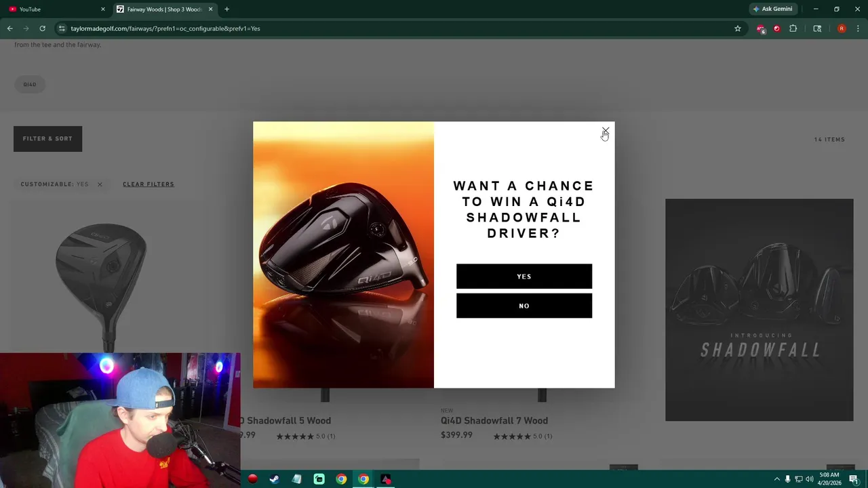Select the Qi4D category chip
The width and height of the screenshot is (868, 488).
[30, 84]
